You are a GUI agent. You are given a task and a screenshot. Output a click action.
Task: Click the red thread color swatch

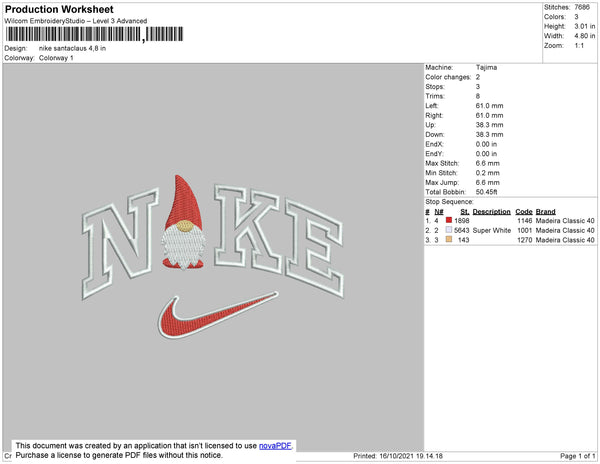click(449, 220)
